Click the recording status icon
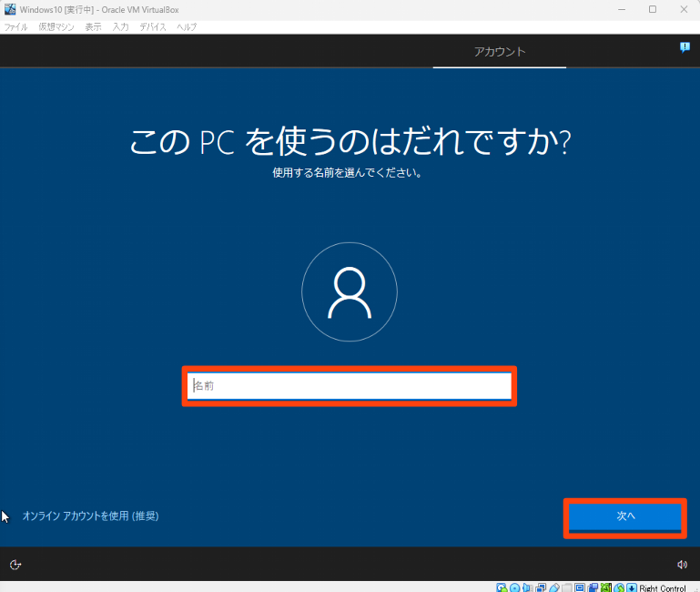 coord(593,587)
